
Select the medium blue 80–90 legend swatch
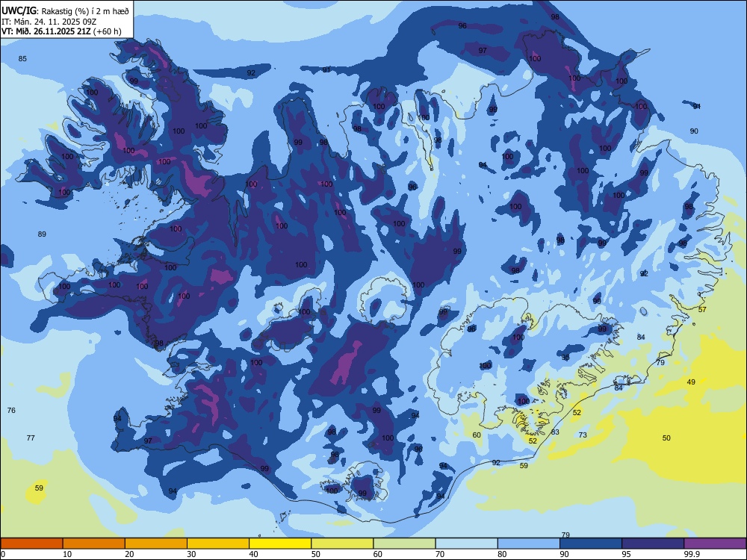pyautogui.click(x=529, y=544)
